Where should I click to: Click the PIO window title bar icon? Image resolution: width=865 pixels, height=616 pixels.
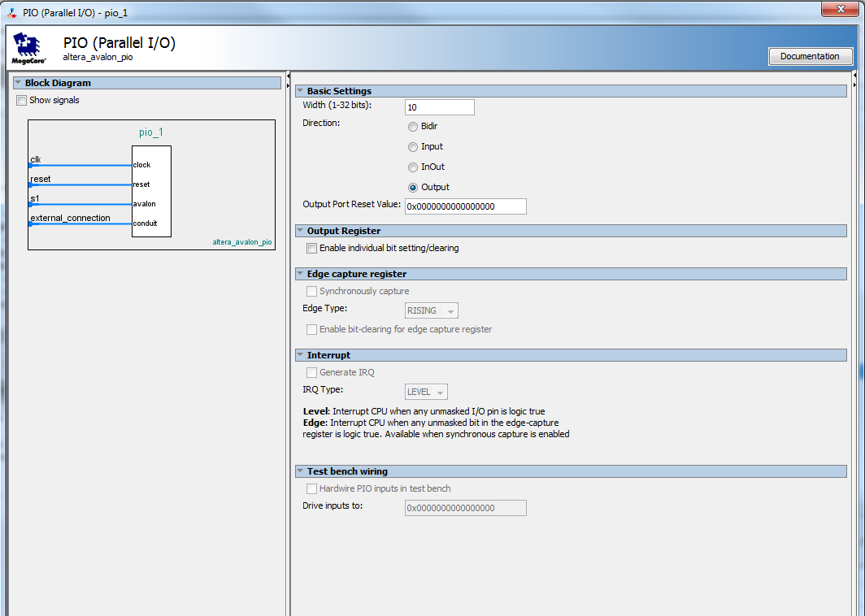[12, 12]
